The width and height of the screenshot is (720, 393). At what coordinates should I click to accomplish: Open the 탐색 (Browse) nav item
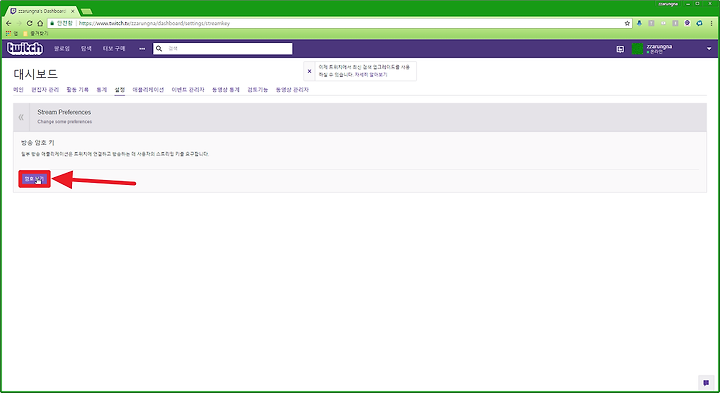click(86, 48)
